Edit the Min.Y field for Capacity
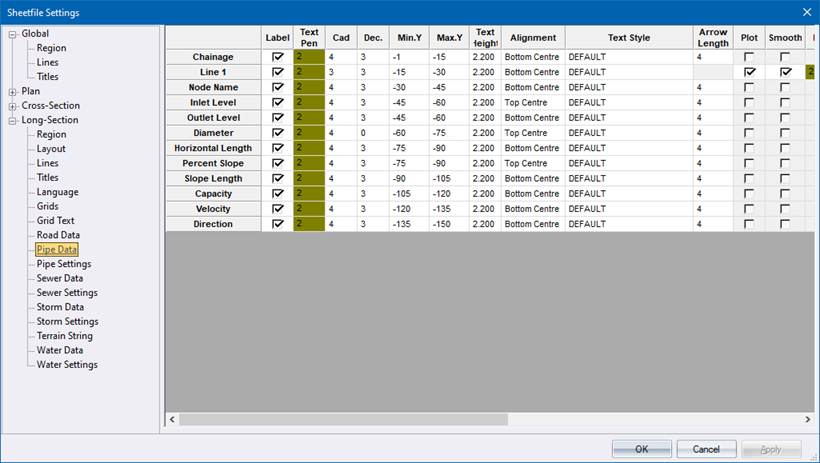Screen dimensions: 820x463 [405, 194]
